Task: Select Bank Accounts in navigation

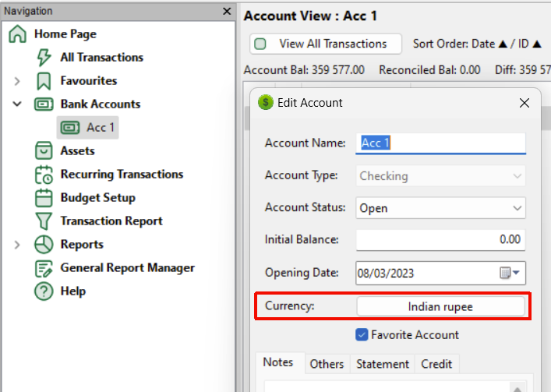Action: (x=101, y=104)
